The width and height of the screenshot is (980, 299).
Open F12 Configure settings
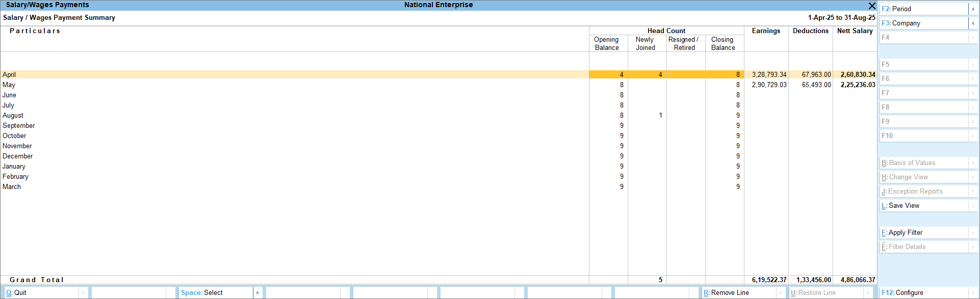tap(923, 293)
